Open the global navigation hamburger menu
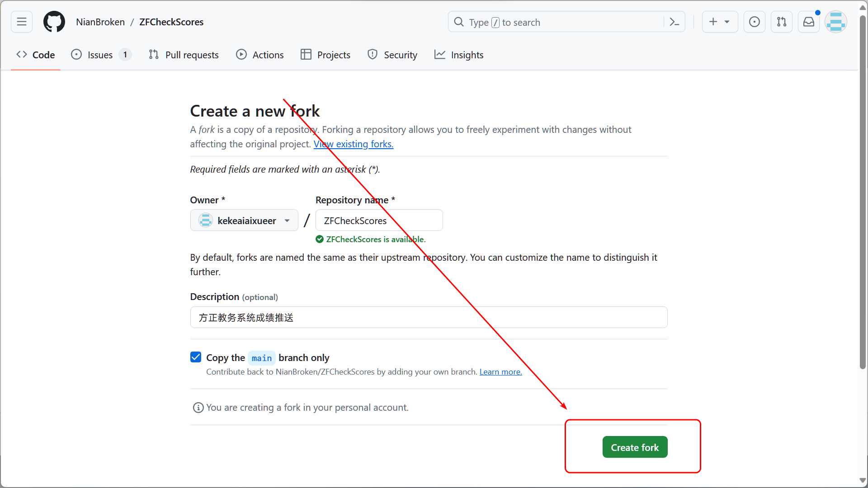The image size is (868, 488). click(22, 22)
